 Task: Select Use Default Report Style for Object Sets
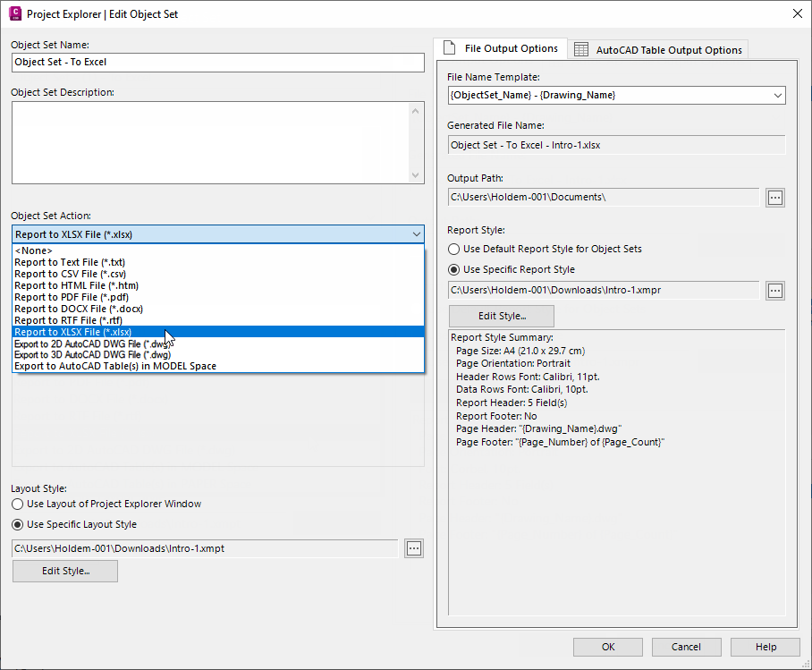click(x=454, y=249)
